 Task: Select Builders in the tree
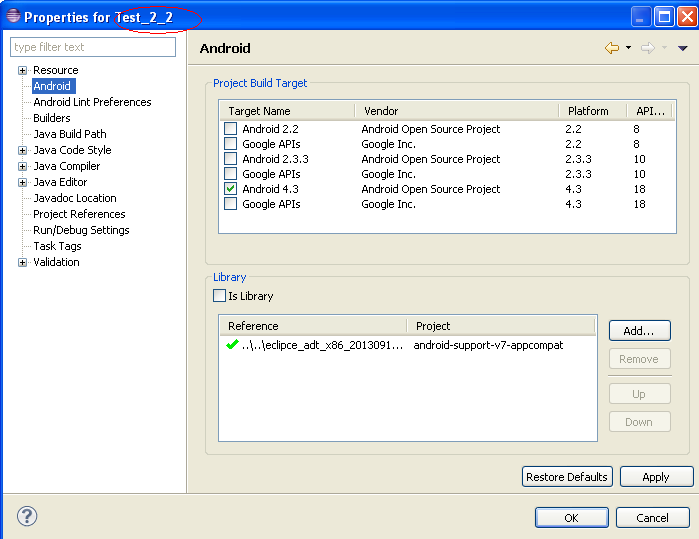[52, 118]
